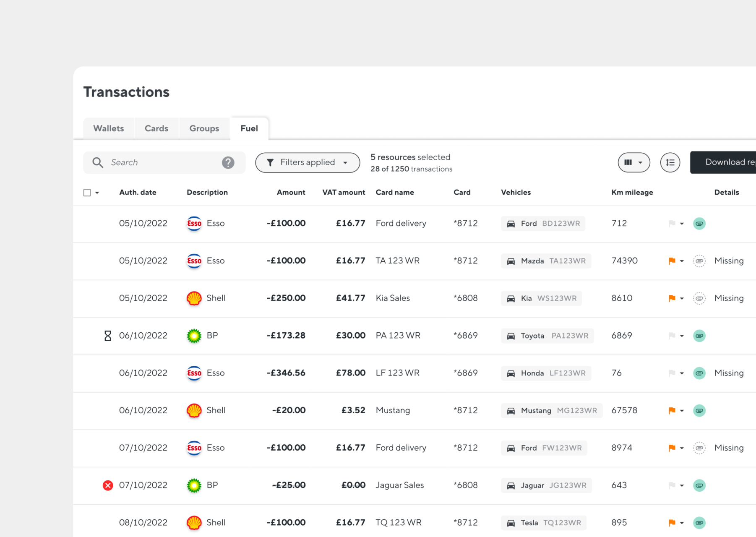The width and height of the screenshot is (756, 537).
Task: Click the Shell logo on Mustang row
Action: pyautogui.click(x=194, y=410)
